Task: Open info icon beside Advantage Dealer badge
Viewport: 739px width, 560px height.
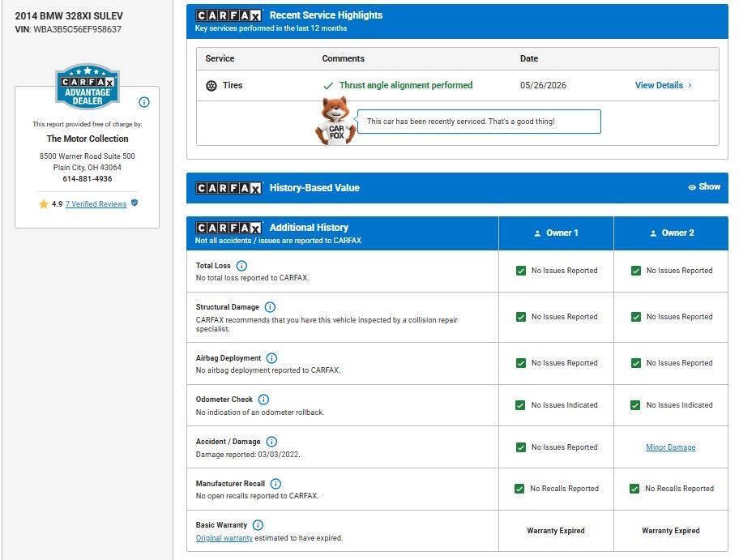Action: (144, 102)
